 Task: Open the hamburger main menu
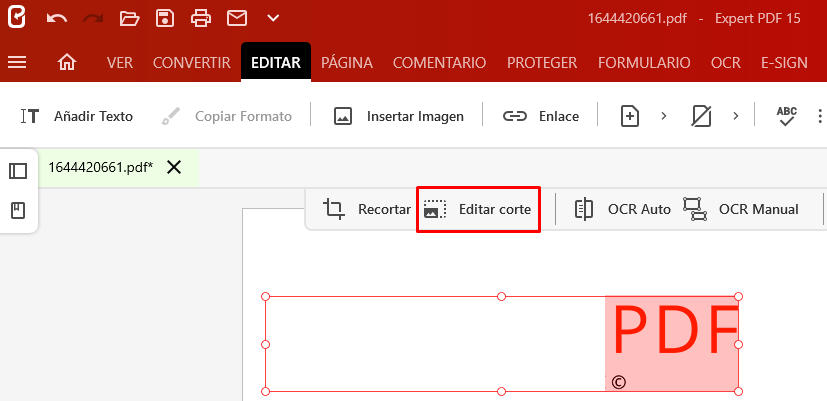(x=17, y=63)
